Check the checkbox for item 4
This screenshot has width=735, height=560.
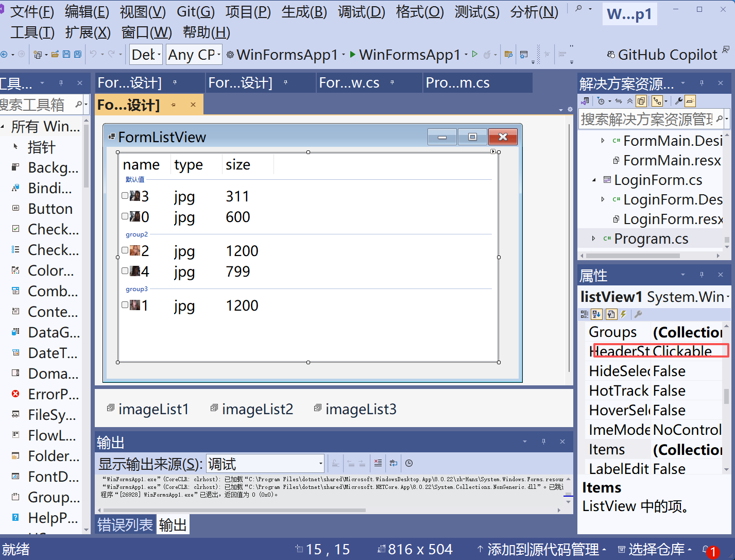pos(125,271)
